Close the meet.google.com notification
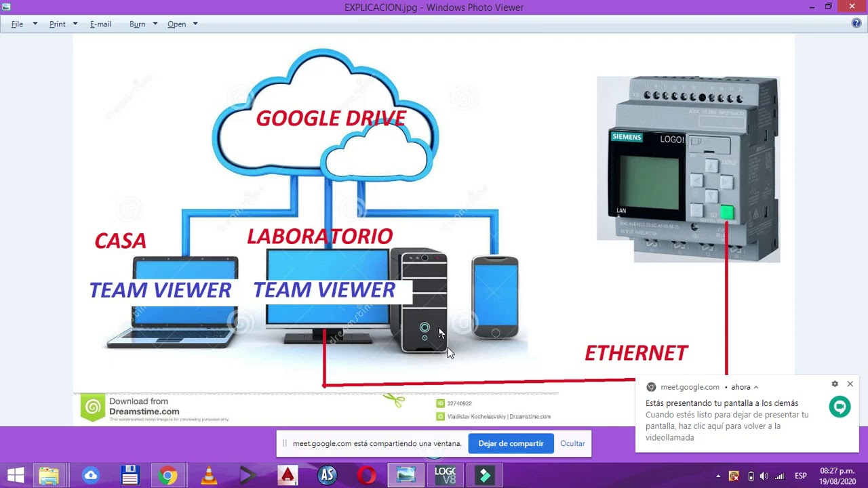The width and height of the screenshot is (868, 488). click(850, 384)
